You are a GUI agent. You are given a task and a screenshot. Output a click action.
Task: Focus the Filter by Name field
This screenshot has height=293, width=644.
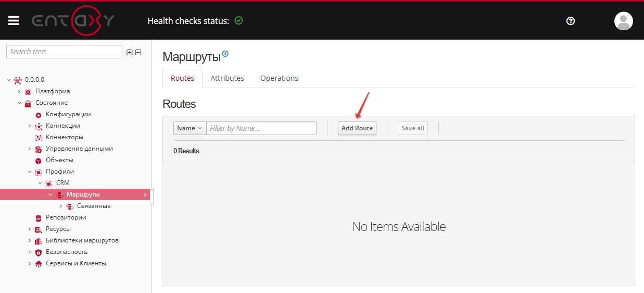click(x=261, y=128)
